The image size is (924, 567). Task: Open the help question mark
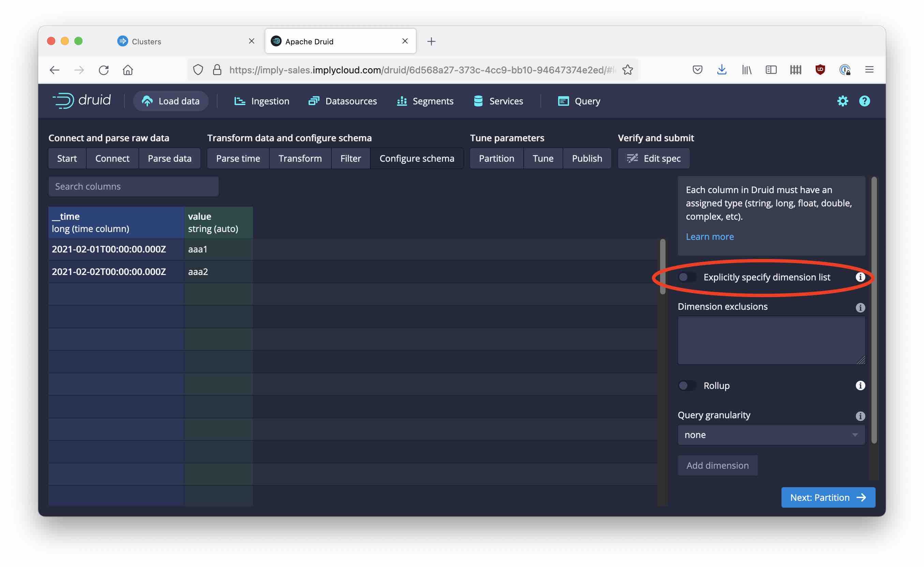click(864, 101)
